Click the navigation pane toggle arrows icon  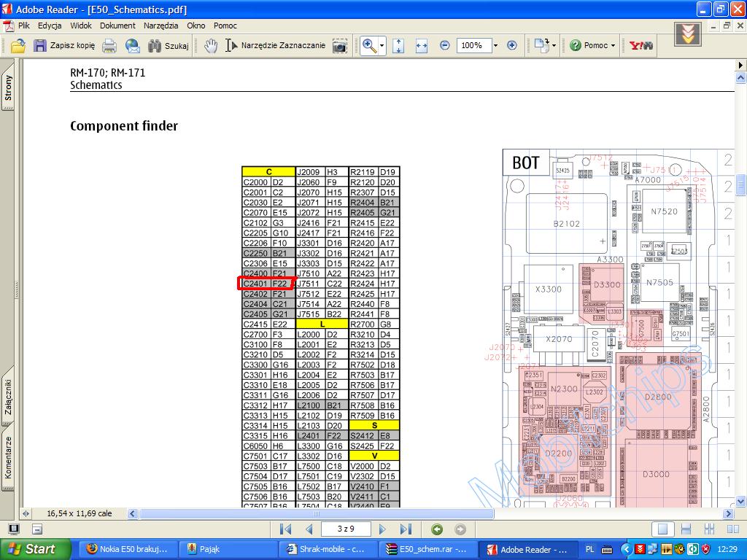pyautogui.click(x=26, y=514)
